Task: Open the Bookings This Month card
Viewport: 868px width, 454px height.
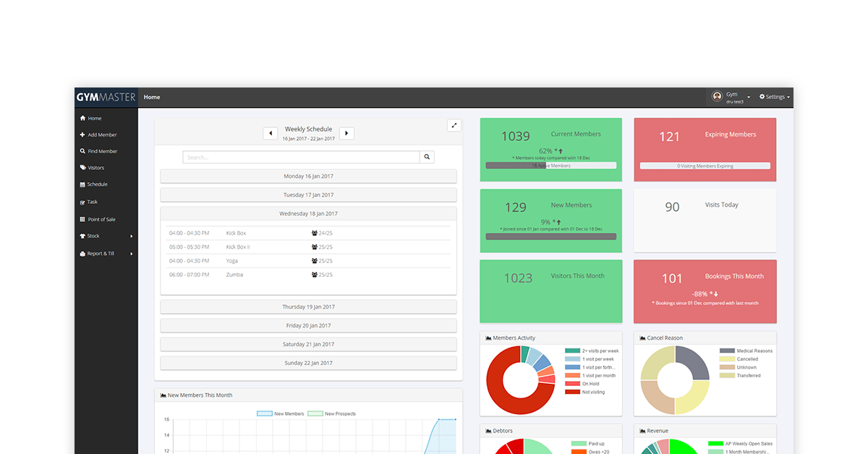Action: 705,291
